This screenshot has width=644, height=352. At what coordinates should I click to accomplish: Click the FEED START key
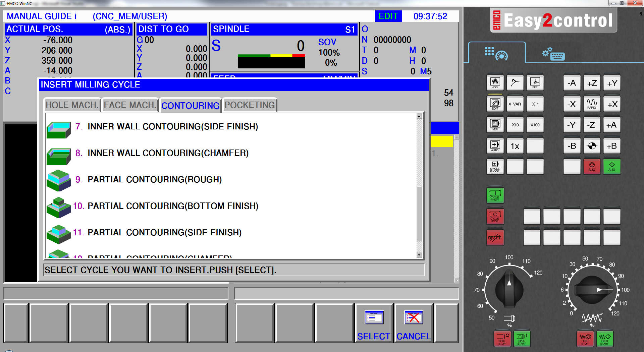pos(605,339)
